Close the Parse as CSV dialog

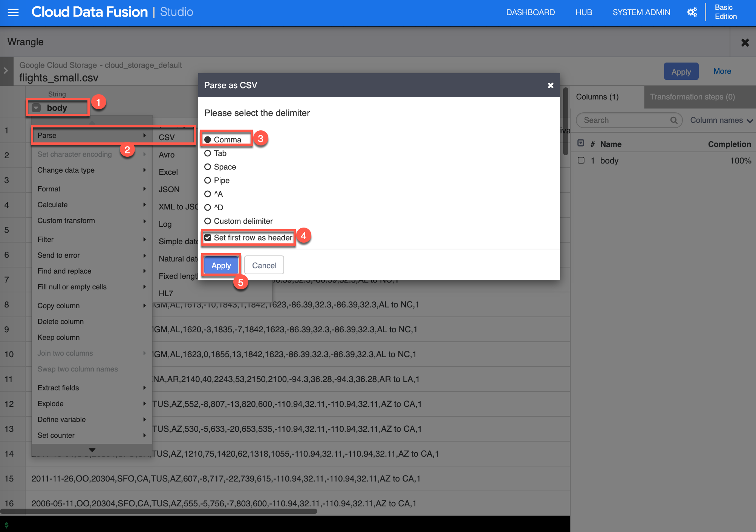pyautogui.click(x=550, y=86)
